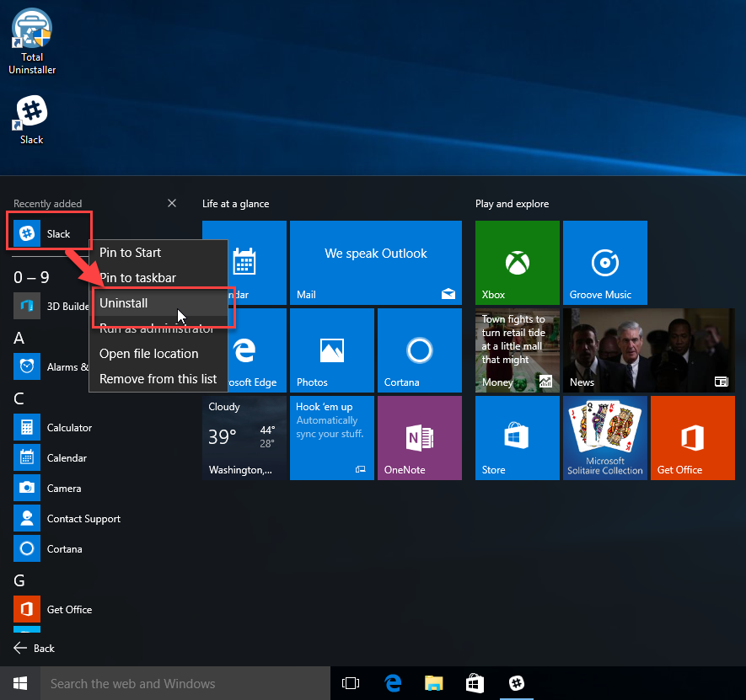Open the News tile
This screenshot has height=700, width=746.
point(649,350)
